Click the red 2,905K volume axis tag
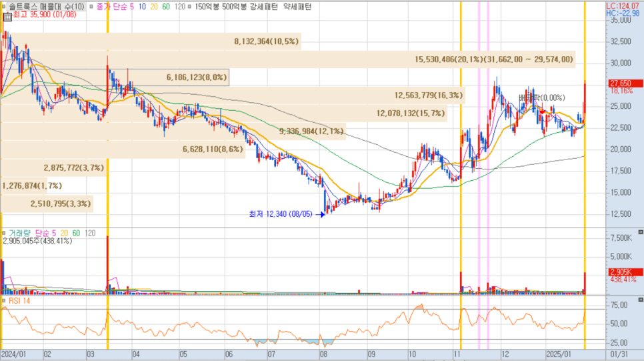This screenshot has width=644, height=361. (625, 272)
